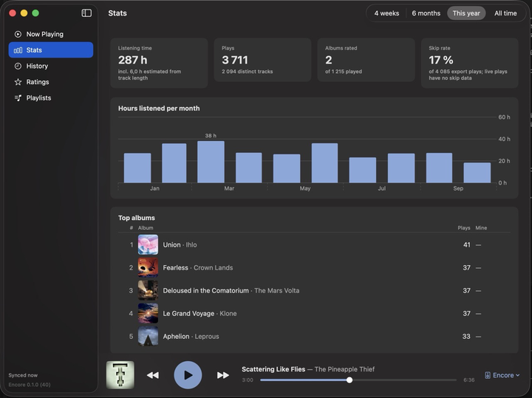Click the 33 plays count for Aphelion
Screen dimensions: 532x398
click(466, 337)
